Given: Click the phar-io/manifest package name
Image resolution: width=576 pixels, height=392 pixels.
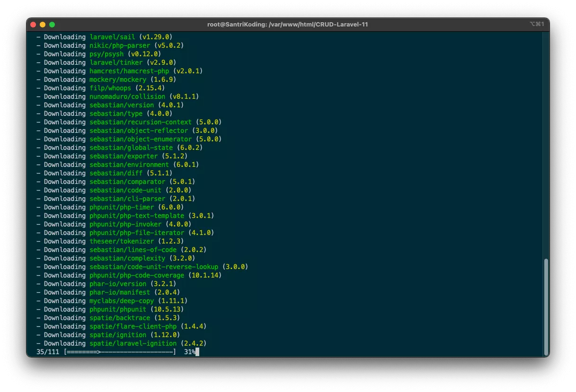Looking at the screenshot, I should click(120, 292).
